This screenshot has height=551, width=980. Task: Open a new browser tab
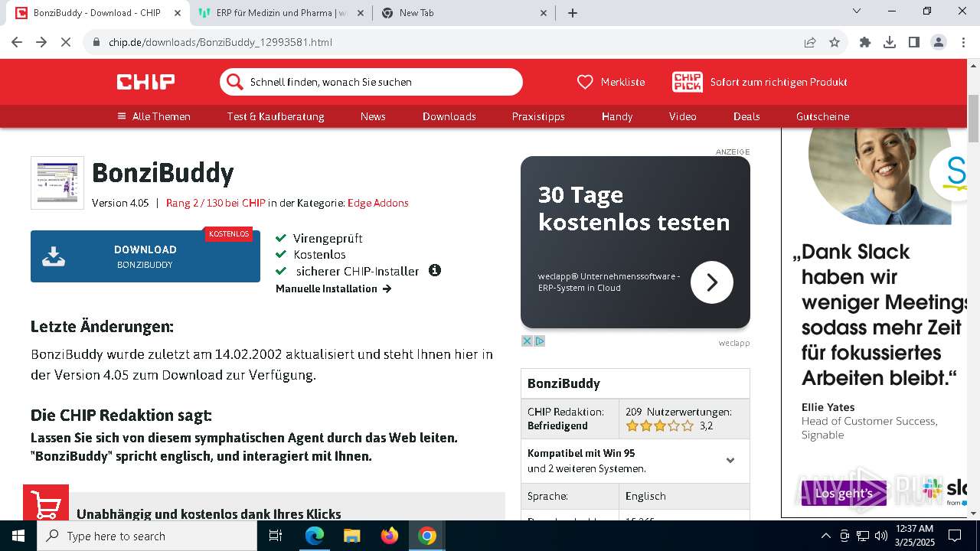click(573, 13)
